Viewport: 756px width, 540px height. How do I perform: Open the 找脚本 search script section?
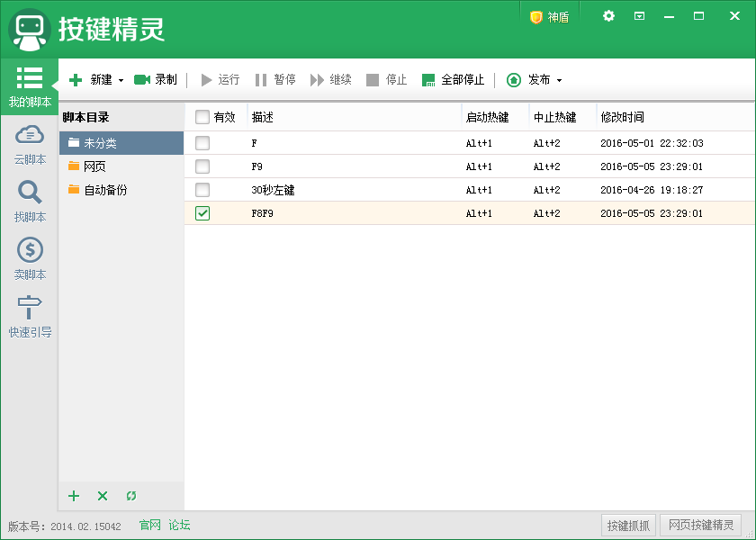pos(30,201)
